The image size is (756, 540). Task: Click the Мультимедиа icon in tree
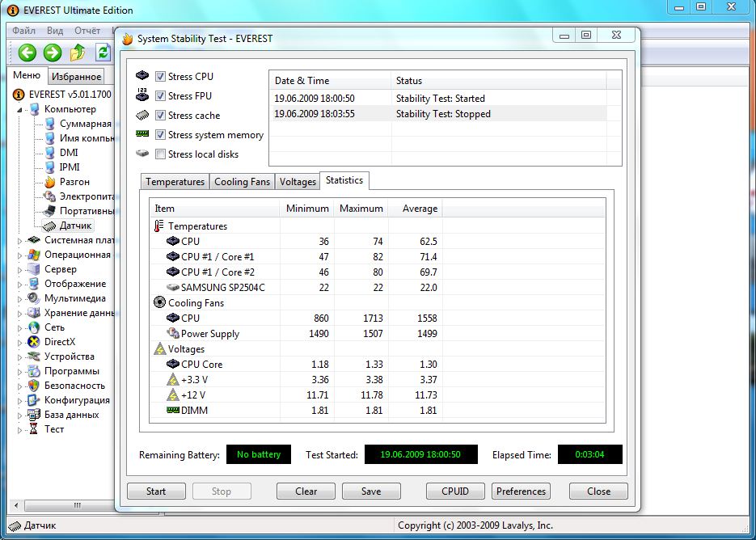click(34, 298)
